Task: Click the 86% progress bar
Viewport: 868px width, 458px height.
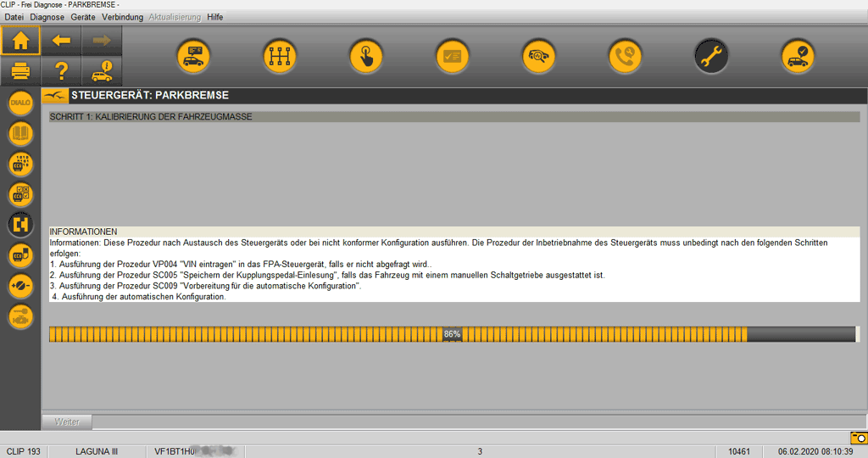Action: pyautogui.click(x=452, y=334)
